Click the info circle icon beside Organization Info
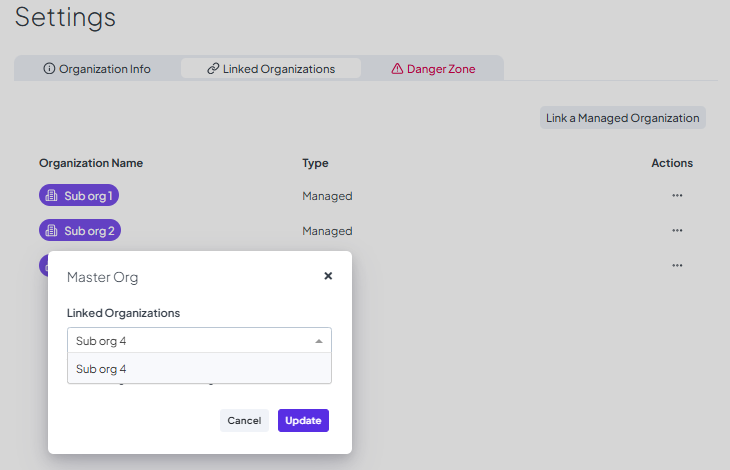This screenshot has width=730, height=470. (49, 69)
